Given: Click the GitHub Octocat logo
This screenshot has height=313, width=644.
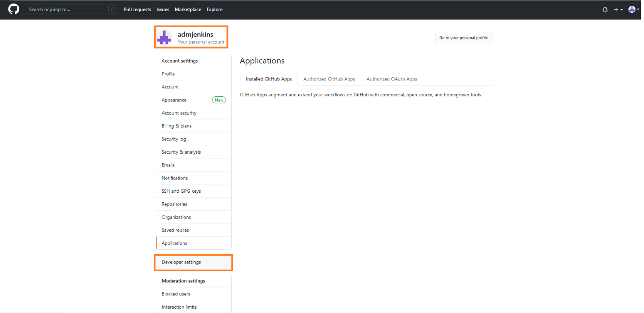Looking at the screenshot, I should (x=14, y=9).
